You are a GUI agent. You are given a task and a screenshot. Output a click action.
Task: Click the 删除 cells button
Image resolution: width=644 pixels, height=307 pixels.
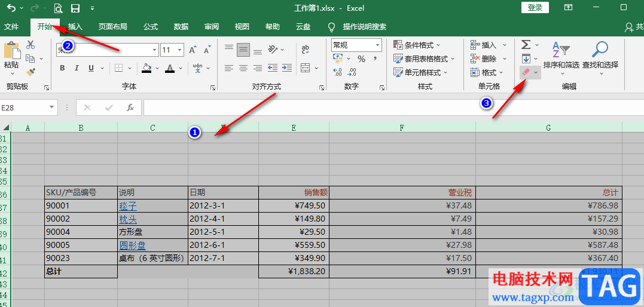click(484, 59)
